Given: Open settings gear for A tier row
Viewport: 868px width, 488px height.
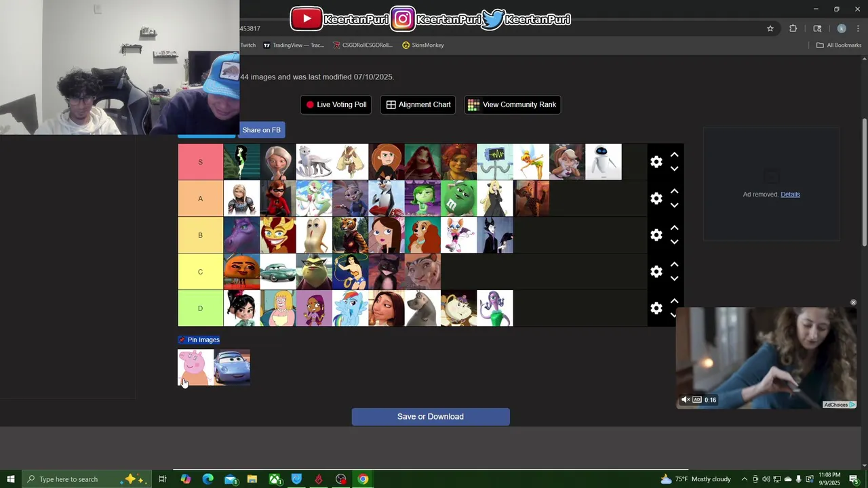Looking at the screenshot, I should pyautogui.click(x=656, y=199).
